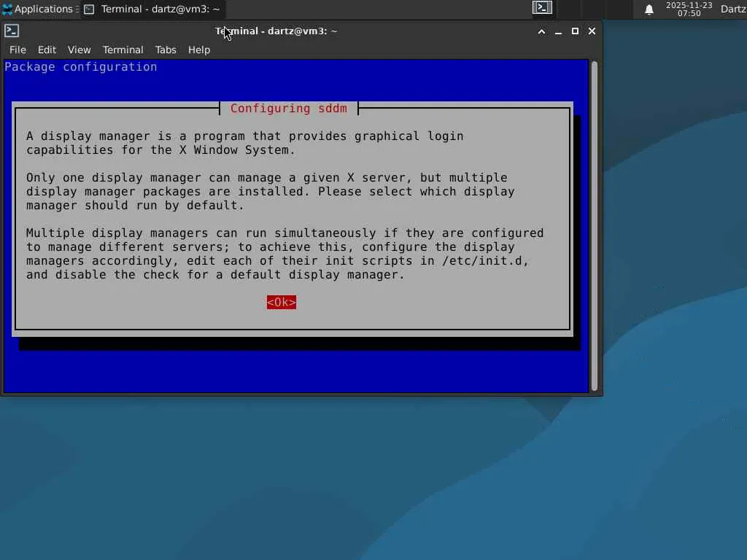Minimize the terminal window
Screen dimensions: 747x560
558,31
